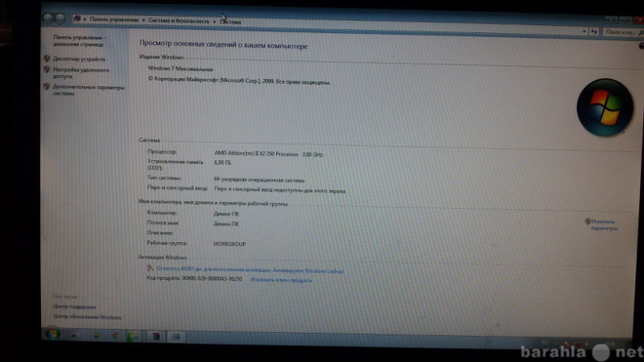
Task: Expand arrow after Панель управления breadcrumb
Action: point(144,20)
